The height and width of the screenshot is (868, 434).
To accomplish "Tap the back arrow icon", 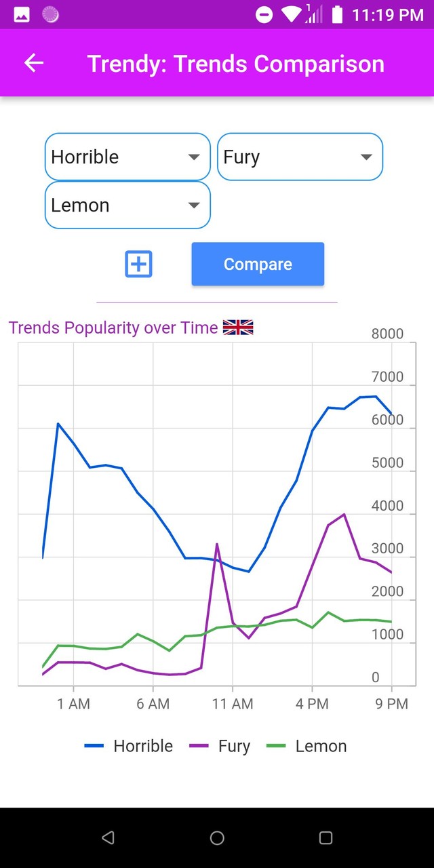I will pyautogui.click(x=34, y=63).
